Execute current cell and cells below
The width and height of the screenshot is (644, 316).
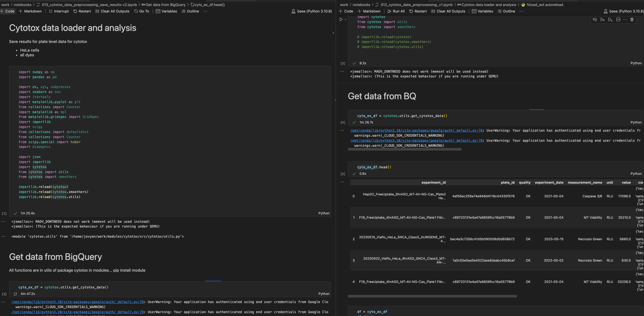tap(610, 19)
